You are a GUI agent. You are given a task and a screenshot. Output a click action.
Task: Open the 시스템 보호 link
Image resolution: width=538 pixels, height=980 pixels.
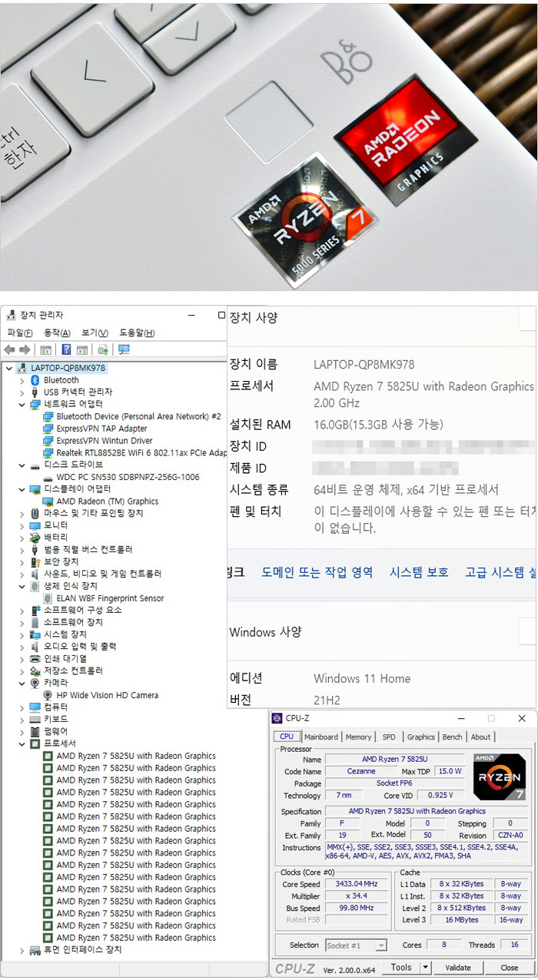point(419,572)
